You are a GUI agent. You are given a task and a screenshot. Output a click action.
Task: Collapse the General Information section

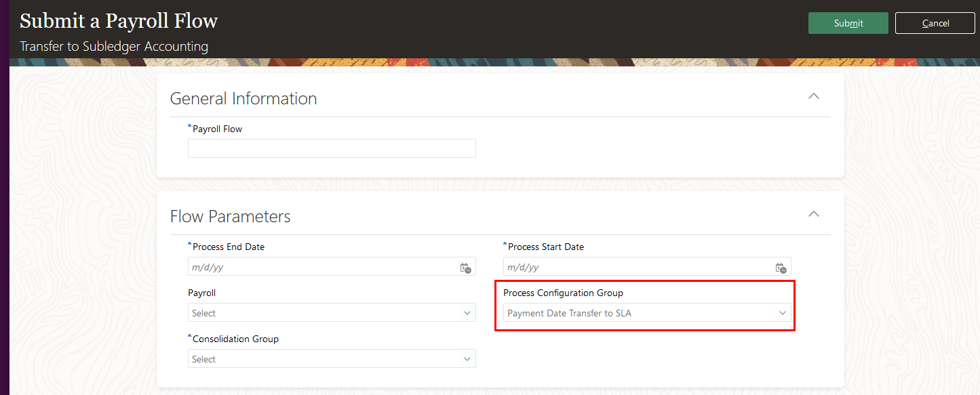[814, 96]
